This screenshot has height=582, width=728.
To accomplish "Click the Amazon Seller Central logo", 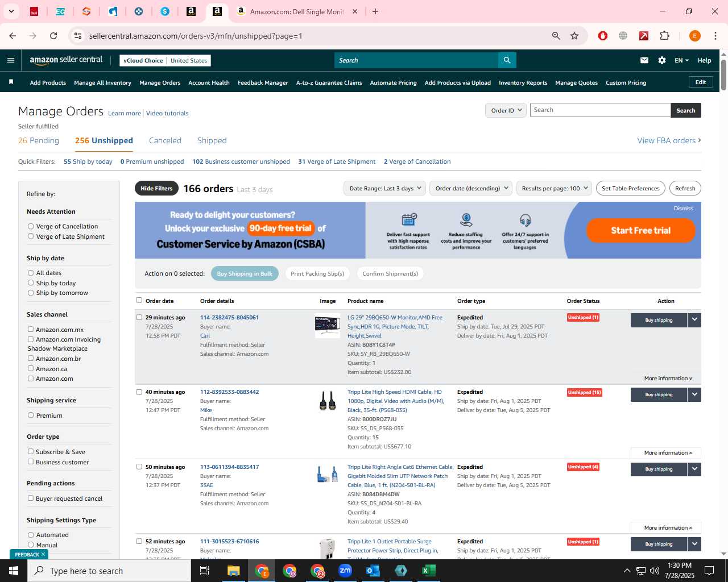I will point(66,60).
